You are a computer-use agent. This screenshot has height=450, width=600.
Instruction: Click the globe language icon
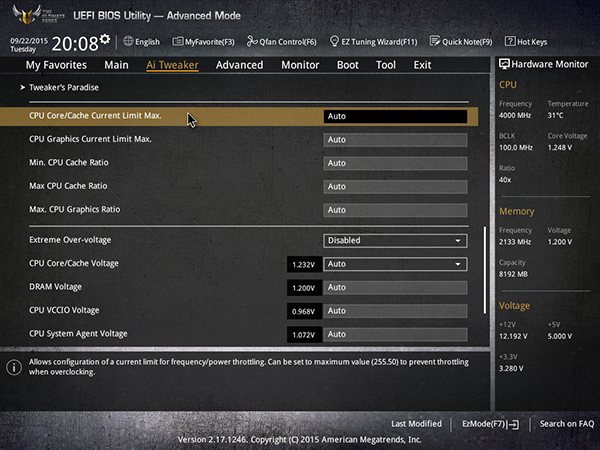128,41
